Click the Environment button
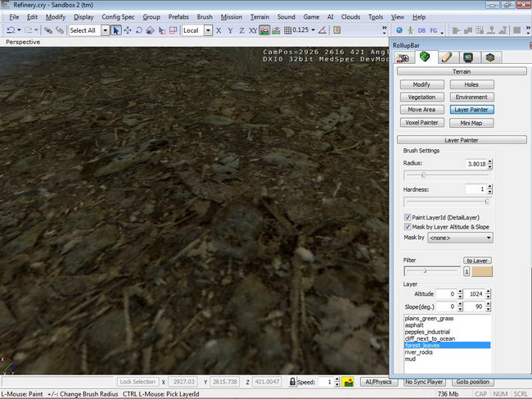Viewport: 532px width, 399px height. pos(471,97)
